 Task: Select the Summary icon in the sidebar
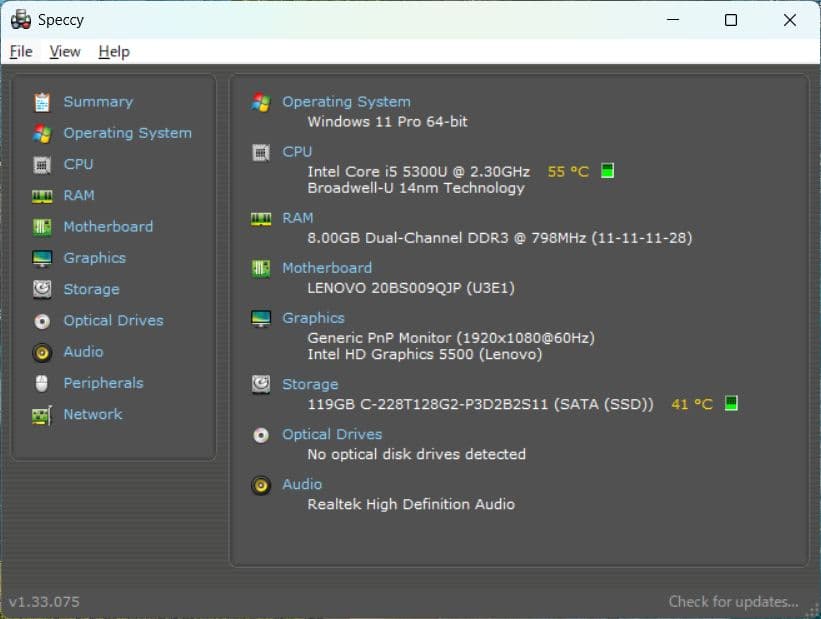click(41, 101)
